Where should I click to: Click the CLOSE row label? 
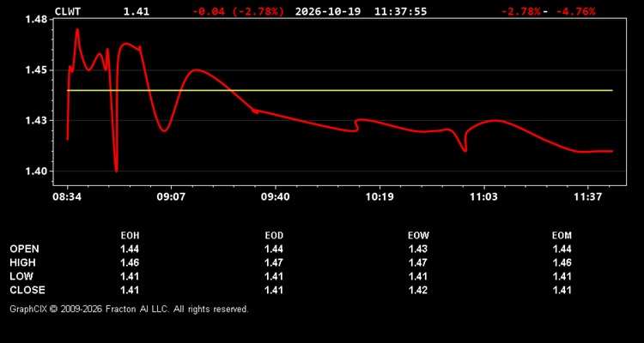pos(27,290)
